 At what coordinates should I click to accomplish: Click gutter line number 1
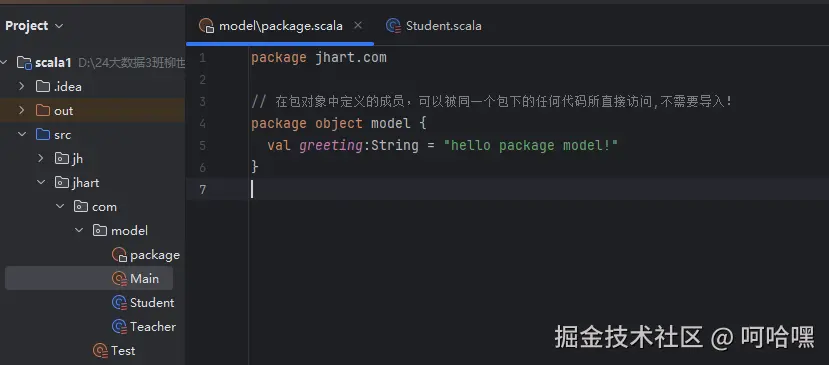(x=203, y=58)
